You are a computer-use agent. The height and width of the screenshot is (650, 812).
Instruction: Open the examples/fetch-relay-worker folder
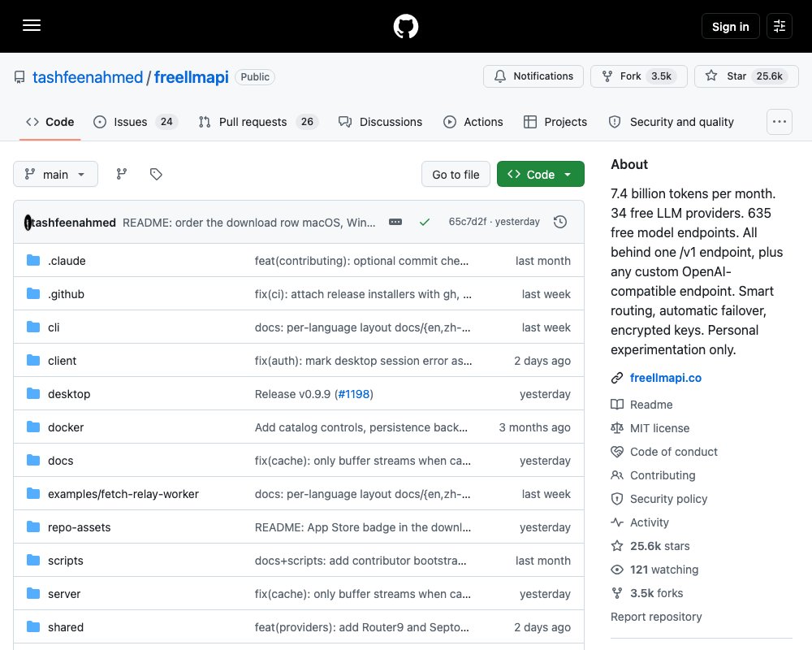(x=123, y=494)
